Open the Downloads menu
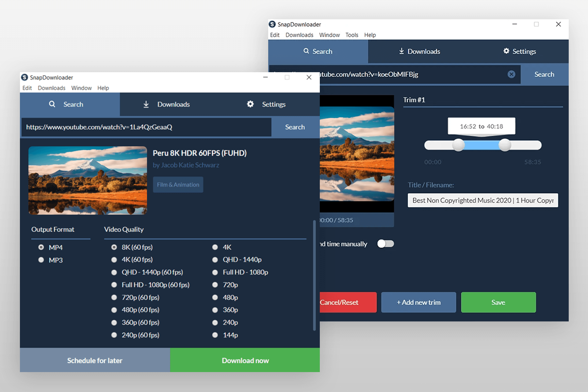Image resolution: width=588 pixels, height=392 pixels. pyautogui.click(x=51, y=88)
